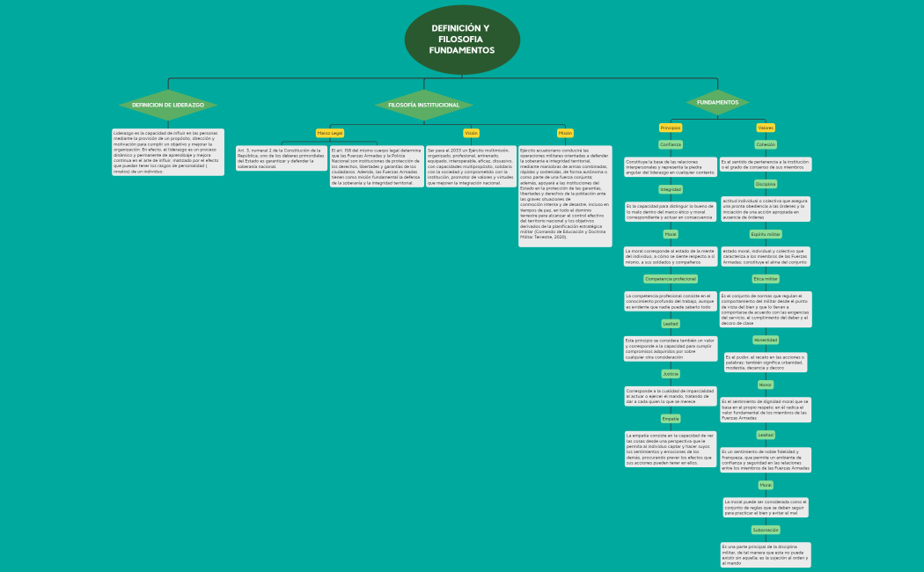Viewport: 924px width, 572px height.
Task: Select the FILOSOFÍA INSTITUCIONAL diamond node
Action: (424, 105)
